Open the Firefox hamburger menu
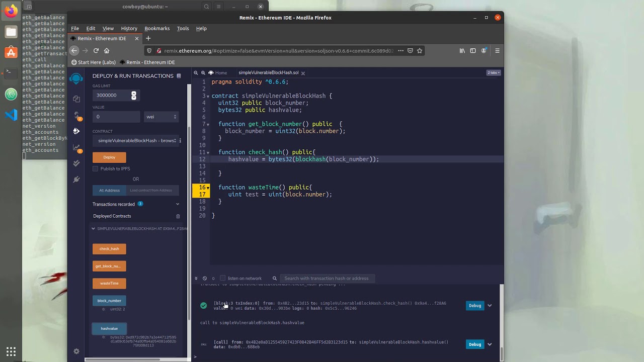Image resolution: width=644 pixels, height=362 pixels. tap(497, 50)
